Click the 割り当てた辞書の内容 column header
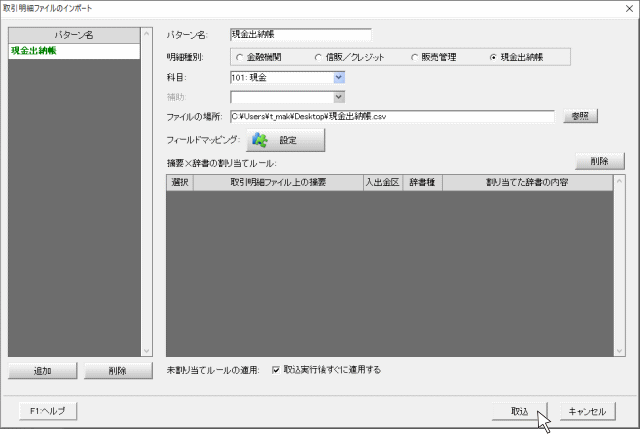The height and width of the screenshot is (434, 640). pyautogui.click(x=527, y=183)
